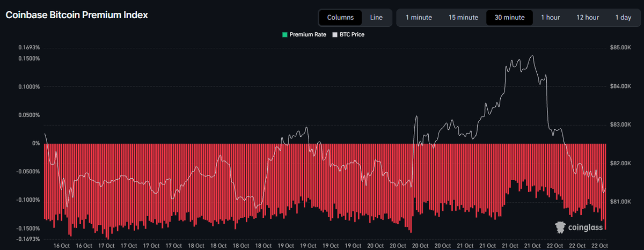Select the 30 minute interval
The width and height of the screenshot is (644, 250).
point(509,18)
